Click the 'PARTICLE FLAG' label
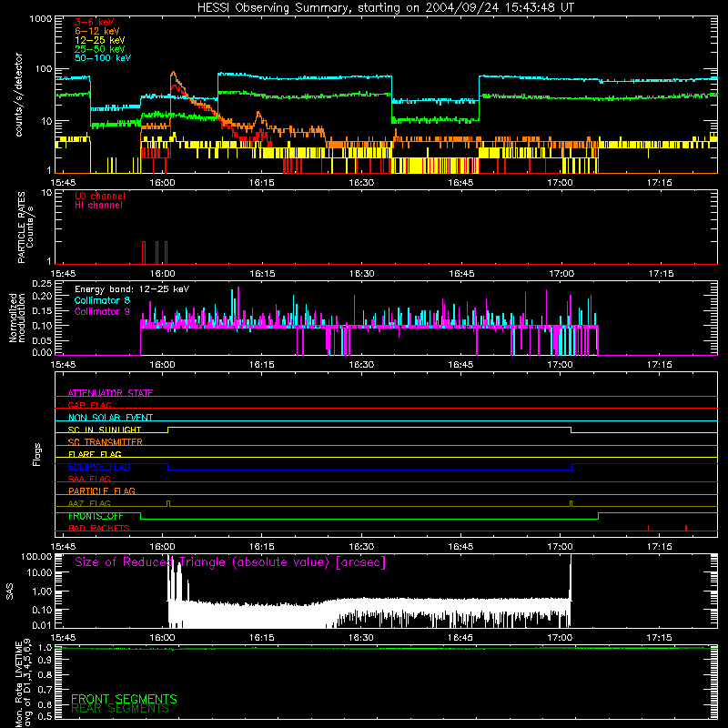 102,491
